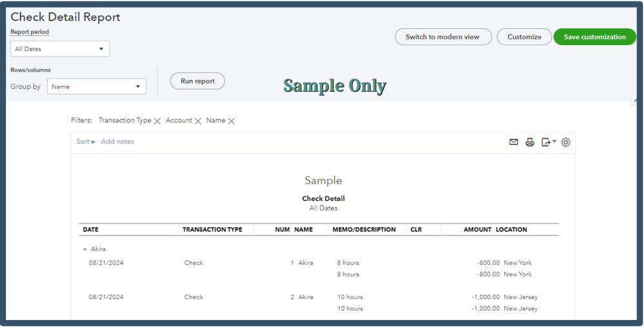The height and width of the screenshot is (327, 644).
Task: Click the TRANSACTION TYPE column header
Action: pyautogui.click(x=212, y=230)
